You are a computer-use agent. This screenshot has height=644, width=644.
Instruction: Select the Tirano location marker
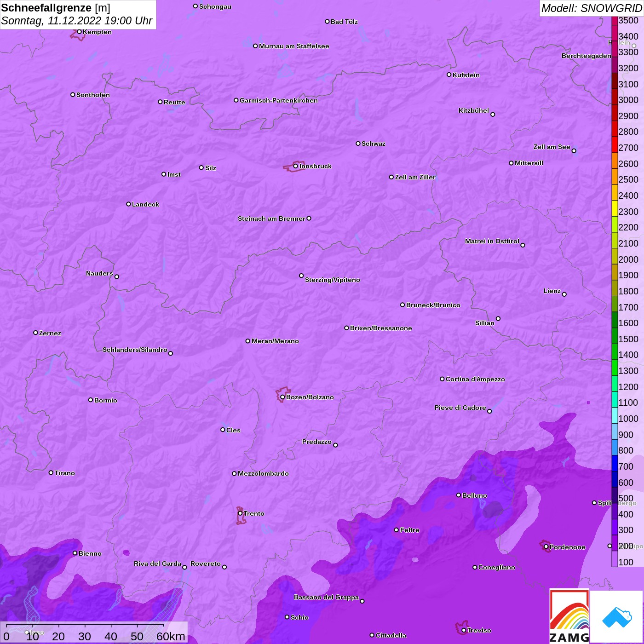pyautogui.click(x=51, y=473)
